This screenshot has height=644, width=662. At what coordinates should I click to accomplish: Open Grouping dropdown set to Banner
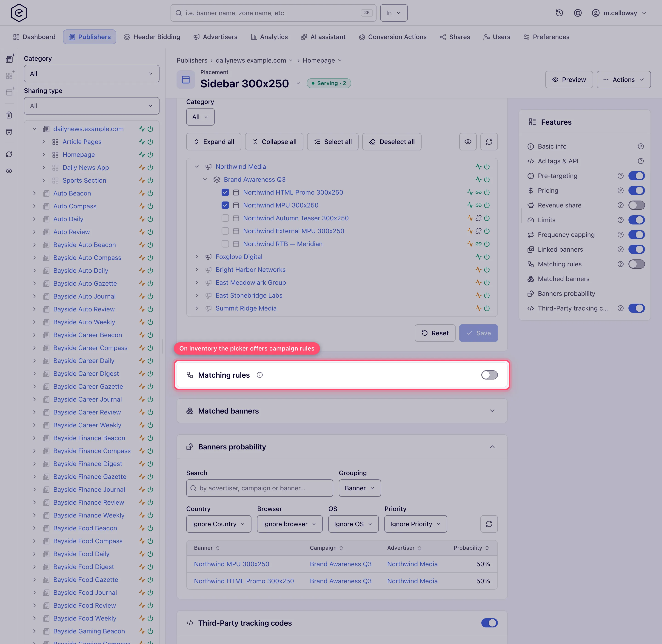[x=360, y=488]
